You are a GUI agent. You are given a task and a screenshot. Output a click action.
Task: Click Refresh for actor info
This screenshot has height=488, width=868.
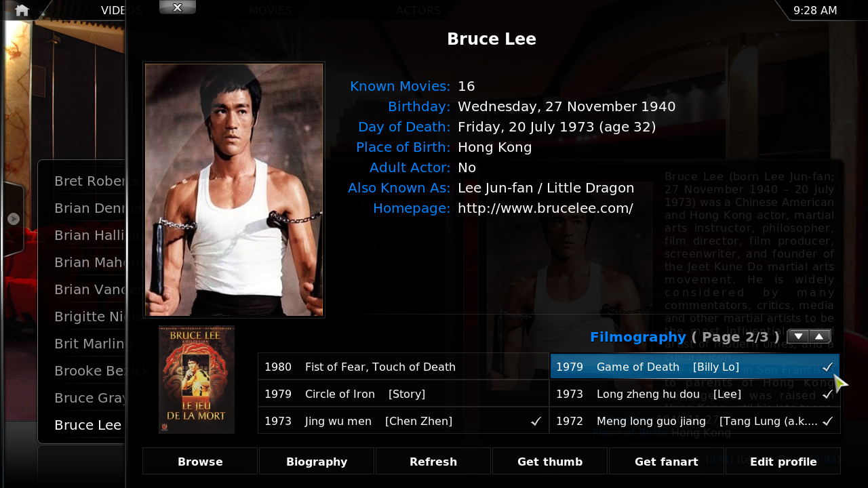(x=433, y=462)
